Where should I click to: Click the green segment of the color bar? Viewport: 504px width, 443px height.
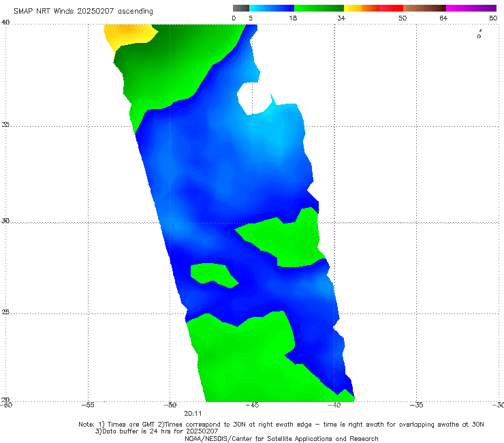[x=319, y=8]
